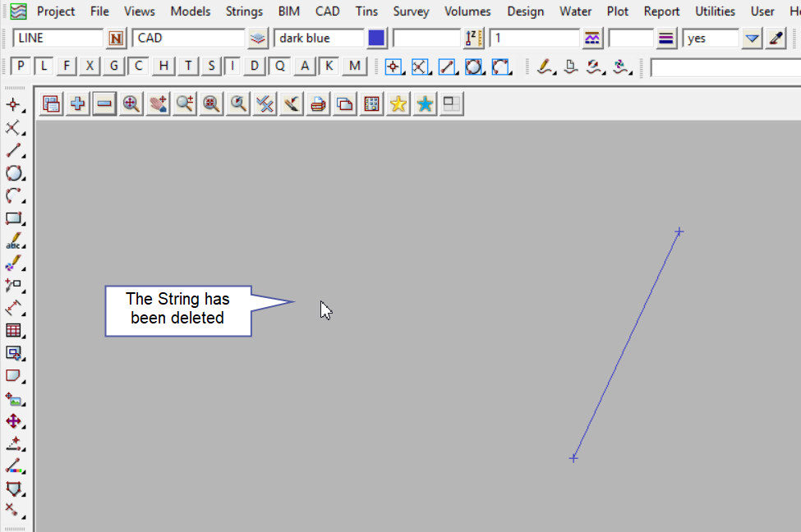Choose the CAD line tool in left toolbar
801x532 pixels.
14,150
